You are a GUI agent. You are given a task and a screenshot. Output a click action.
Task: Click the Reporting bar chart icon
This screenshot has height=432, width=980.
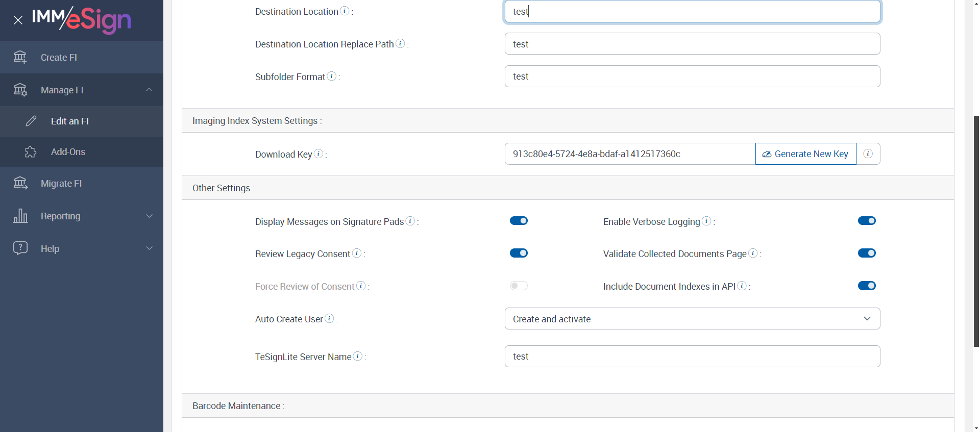pos(20,216)
